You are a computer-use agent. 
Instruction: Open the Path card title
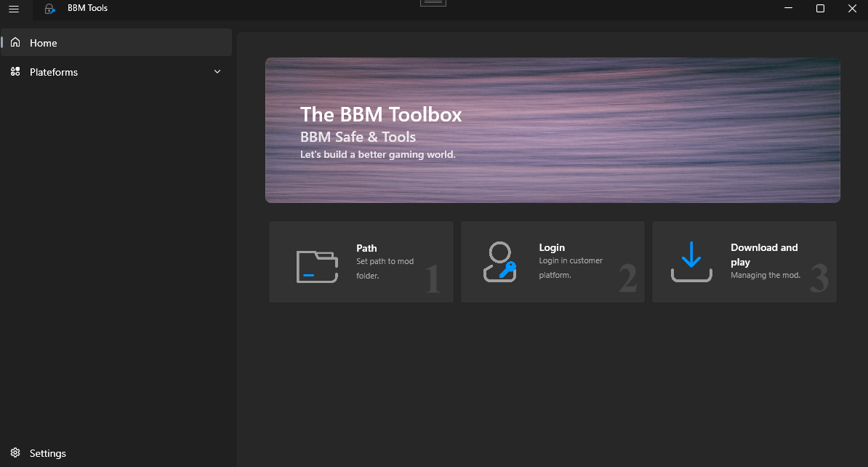coord(366,248)
